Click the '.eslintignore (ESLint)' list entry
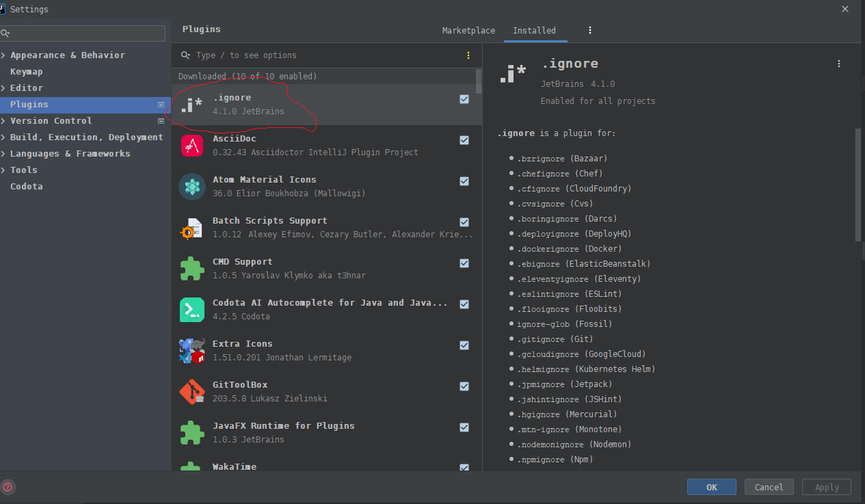This screenshot has width=865, height=504. pos(570,294)
